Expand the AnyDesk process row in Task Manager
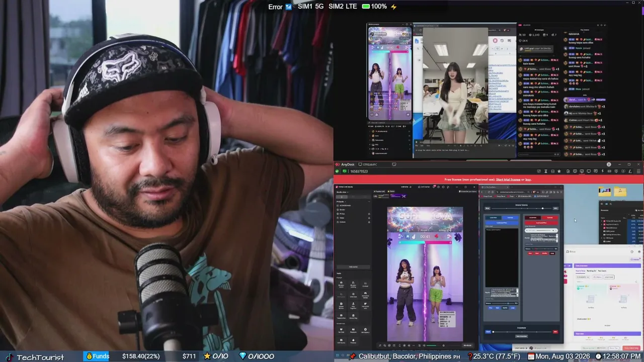 tap(603, 224)
